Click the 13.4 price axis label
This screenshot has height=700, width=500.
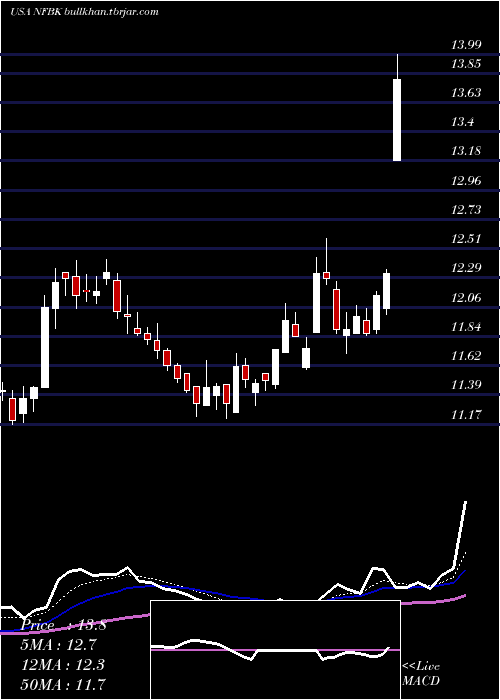[462, 122]
